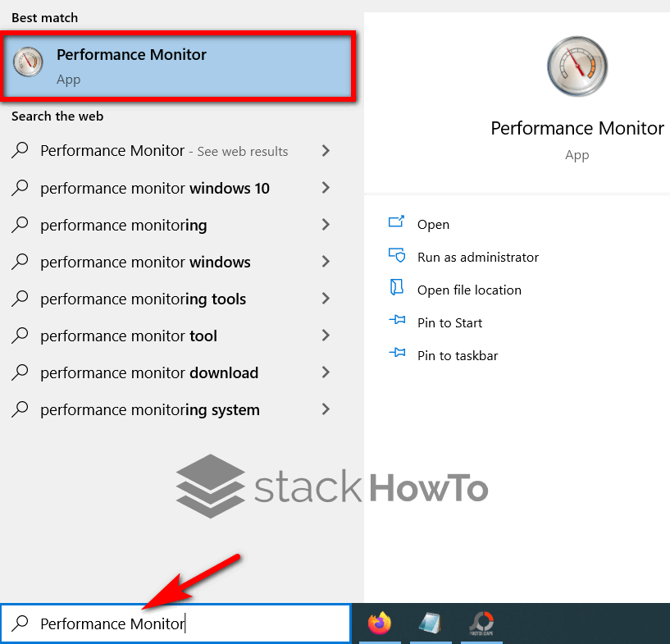This screenshot has height=644, width=670.
Task: Click the Open action icon
Action: point(397,223)
